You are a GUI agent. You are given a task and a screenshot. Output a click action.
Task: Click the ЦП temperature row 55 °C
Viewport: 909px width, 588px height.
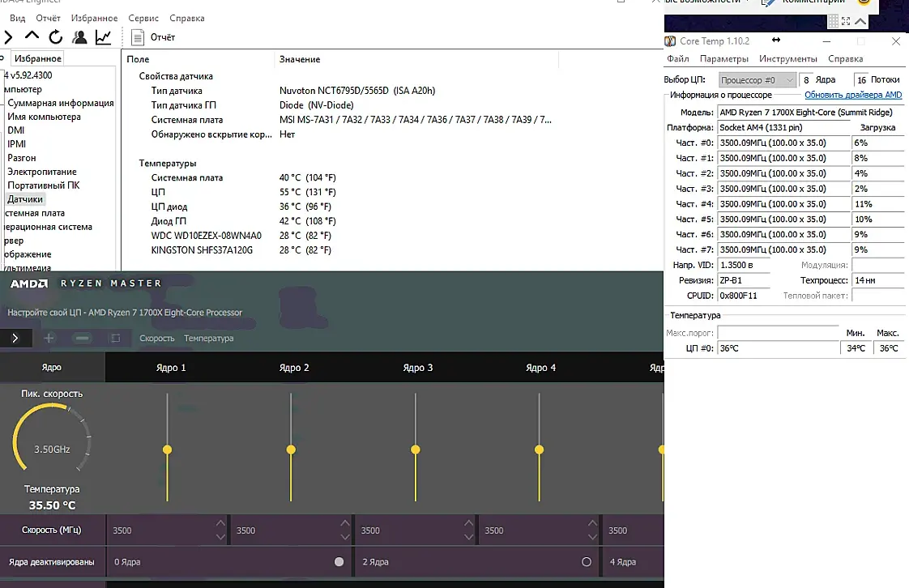click(x=244, y=192)
